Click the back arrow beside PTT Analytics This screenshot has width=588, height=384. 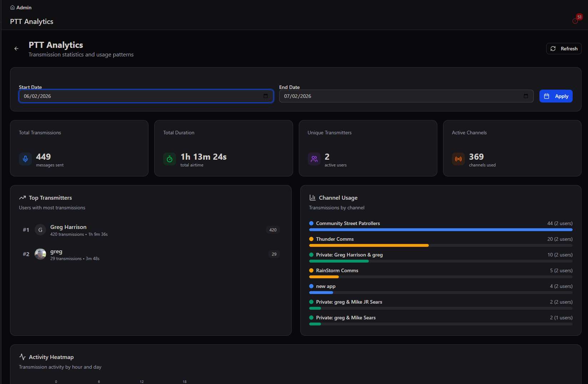coord(16,49)
